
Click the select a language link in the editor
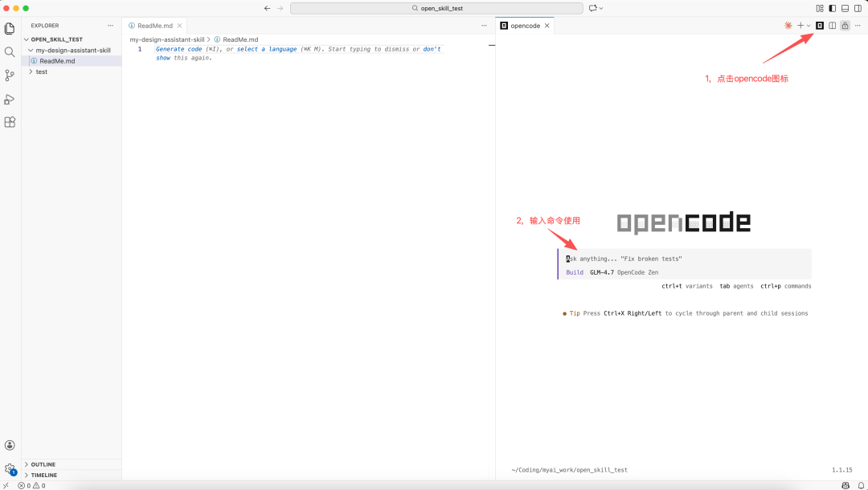(266, 49)
